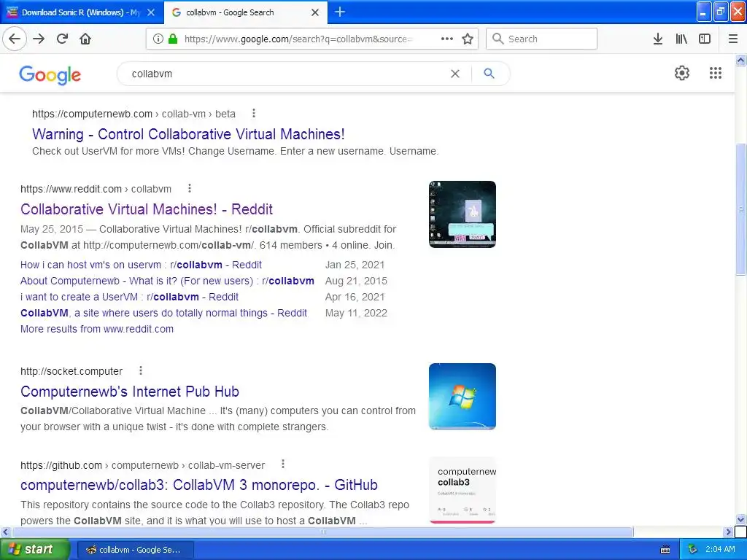The width and height of the screenshot is (747, 560).
Task: Go forward with the forward arrow
Action: [x=39, y=39]
